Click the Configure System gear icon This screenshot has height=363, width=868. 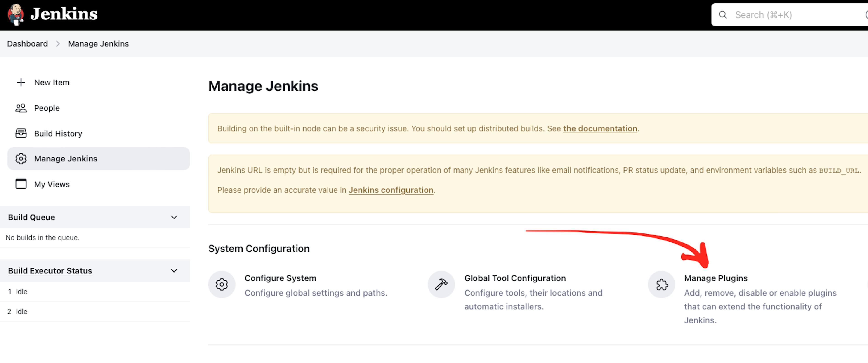(x=222, y=284)
